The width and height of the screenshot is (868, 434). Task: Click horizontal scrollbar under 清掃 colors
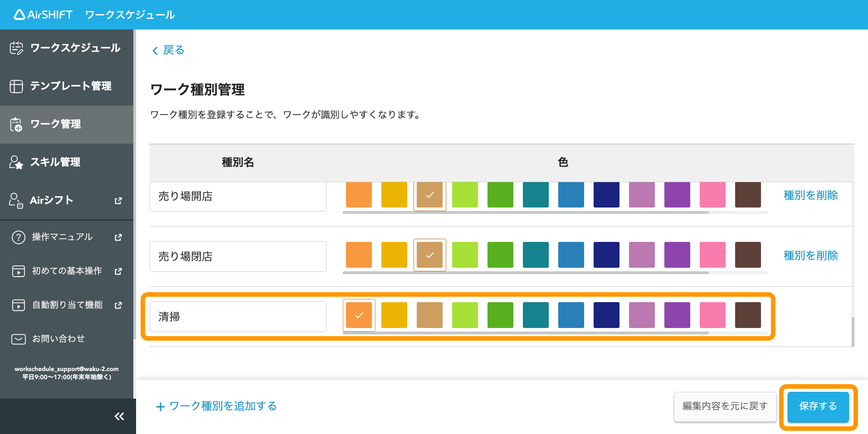pos(526,333)
